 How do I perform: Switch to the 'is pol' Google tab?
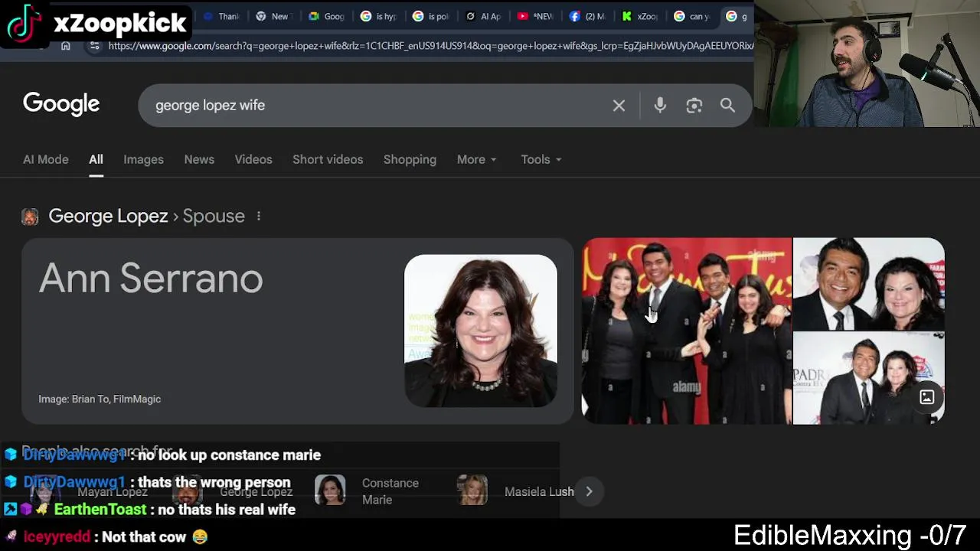point(430,16)
